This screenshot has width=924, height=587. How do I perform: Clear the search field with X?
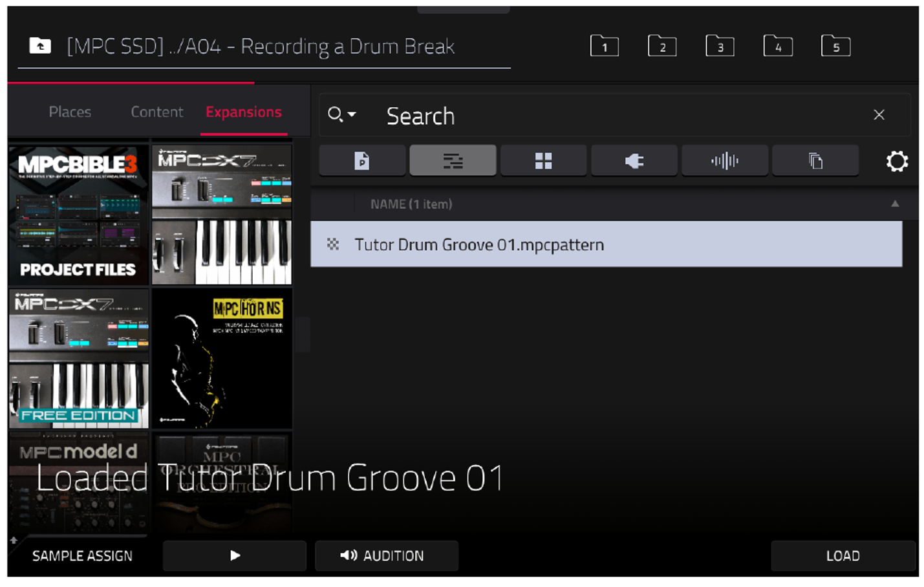879,115
